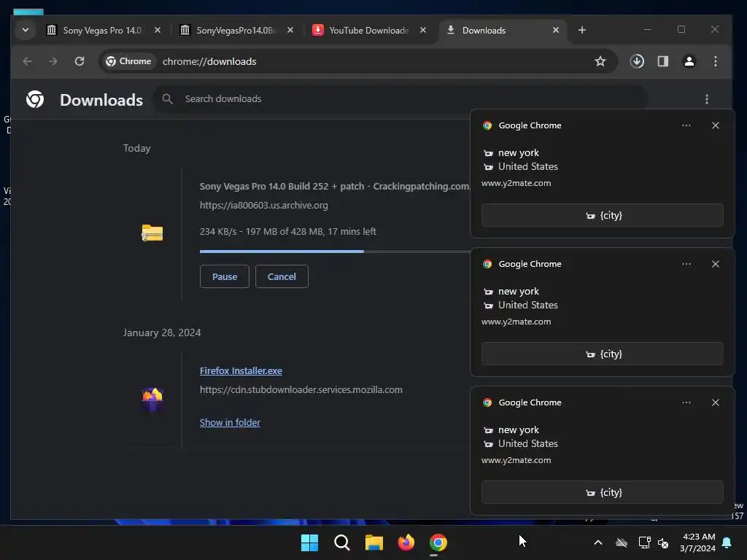The image size is (747, 560).
Task: Click the 'Today' date heading
Action: click(x=136, y=148)
